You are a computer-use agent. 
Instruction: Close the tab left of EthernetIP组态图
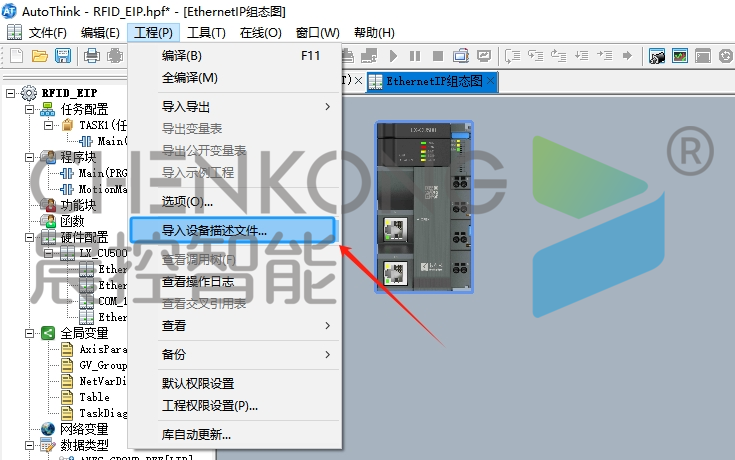(358, 81)
